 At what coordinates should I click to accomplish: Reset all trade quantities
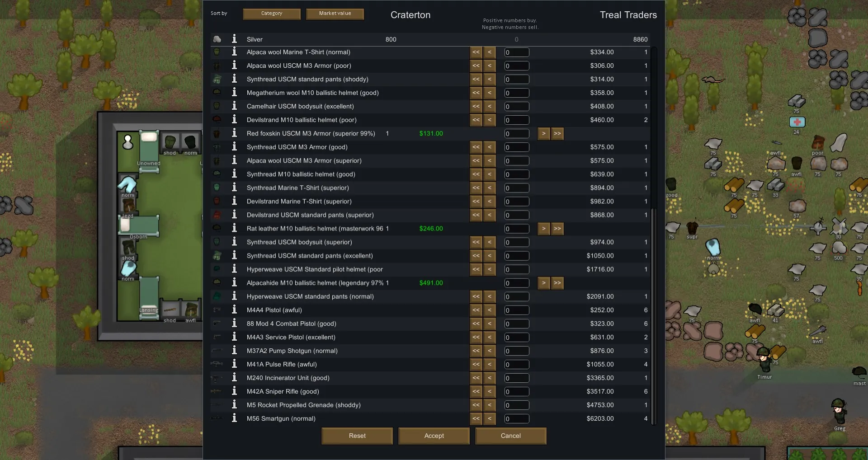click(357, 436)
